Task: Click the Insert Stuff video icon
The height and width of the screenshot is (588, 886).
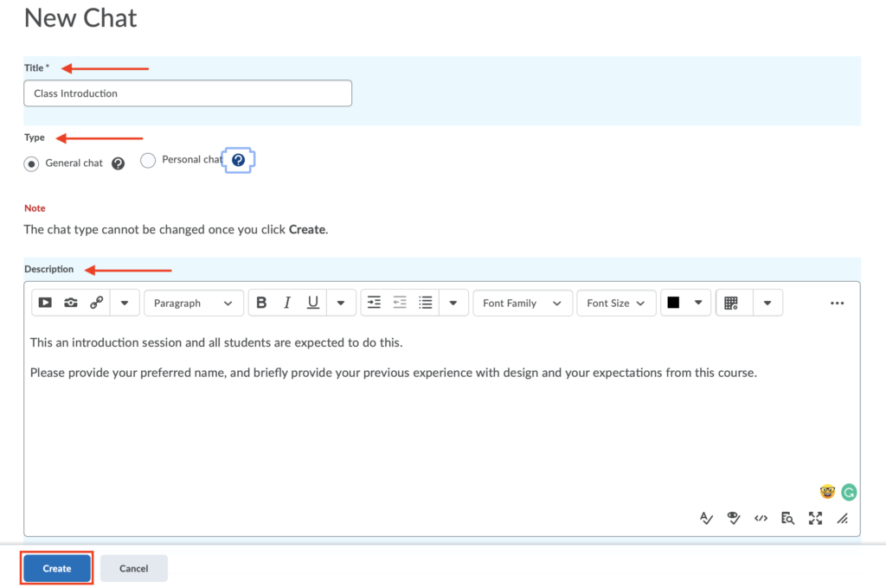Action: 45,303
